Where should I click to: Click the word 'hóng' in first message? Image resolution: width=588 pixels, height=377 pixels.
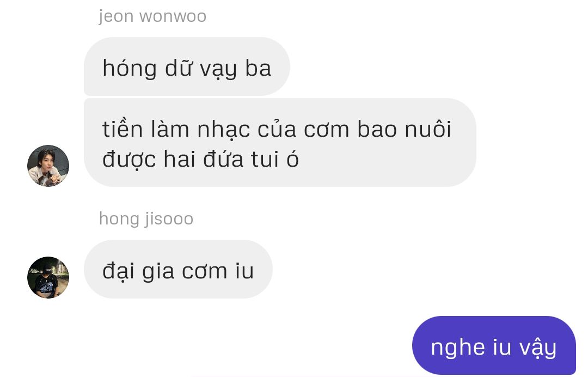click(130, 69)
